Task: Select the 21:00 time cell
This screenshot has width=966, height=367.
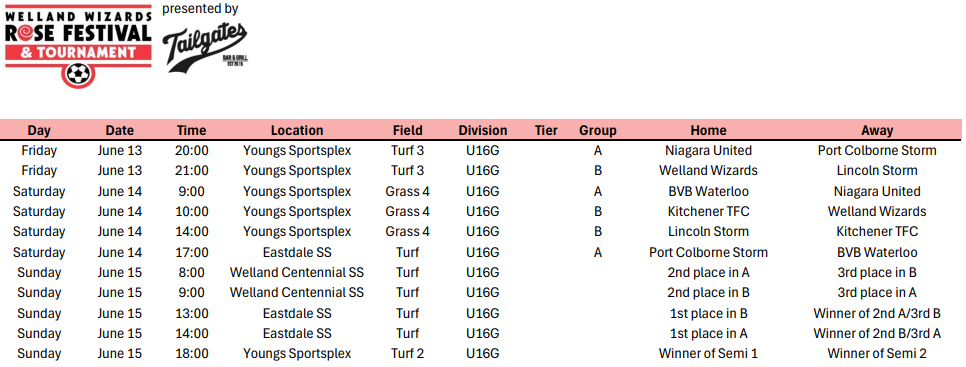Action: click(x=192, y=171)
